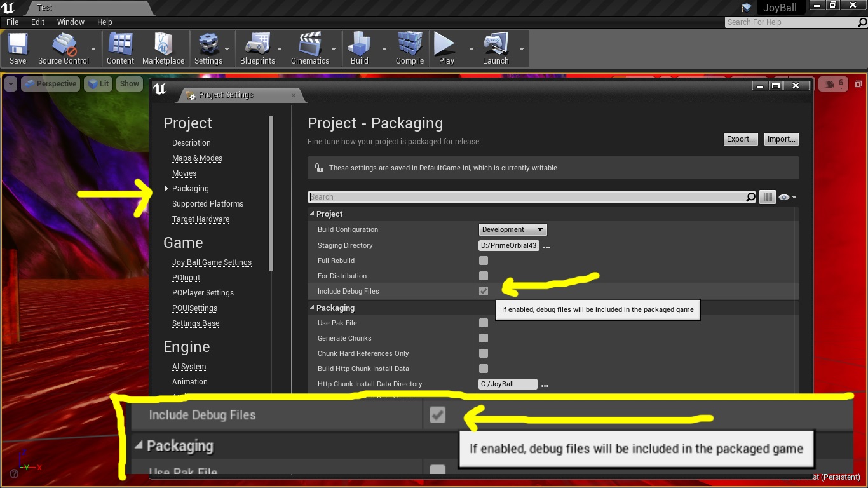This screenshot has height=488, width=868.
Task: Open the AI System settings link
Action: [x=189, y=367]
